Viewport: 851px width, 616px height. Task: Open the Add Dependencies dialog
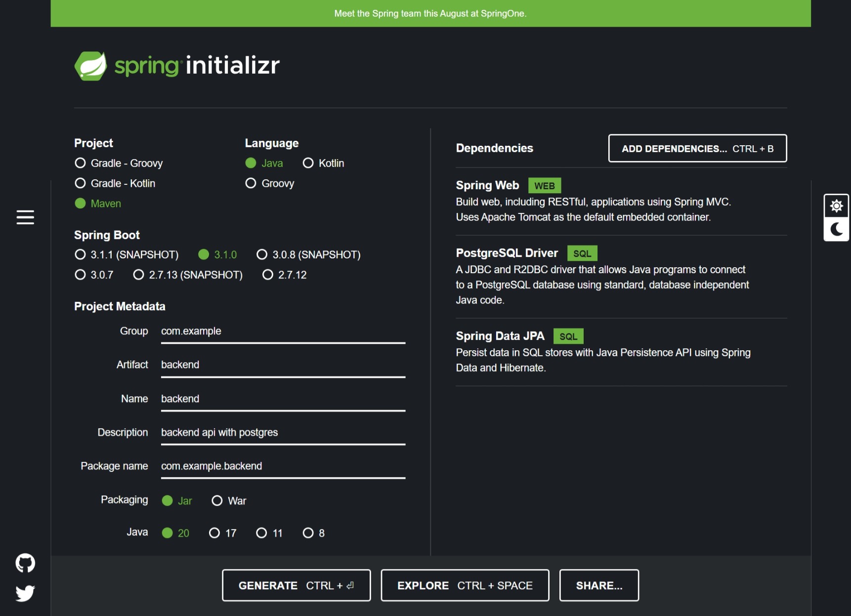point(697,148)
